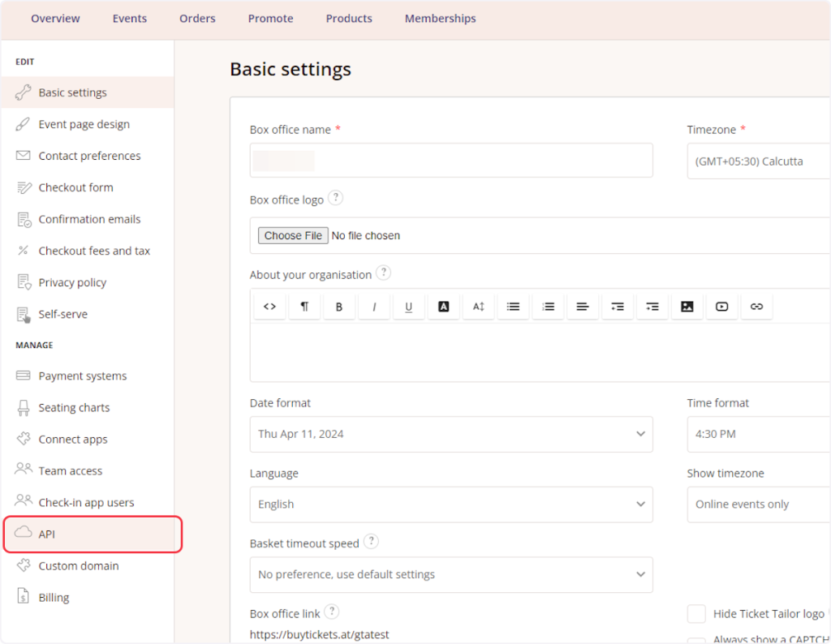This screenshot has width=831, height=644.
Task: Expand the Basket timeout speed dropdown
Action: click(451, 574)
